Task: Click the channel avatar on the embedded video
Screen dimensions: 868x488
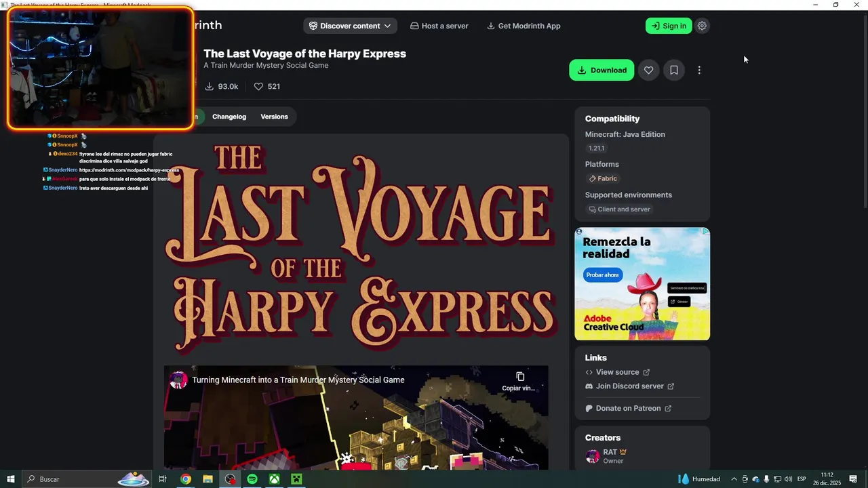Action: [178, 380]
